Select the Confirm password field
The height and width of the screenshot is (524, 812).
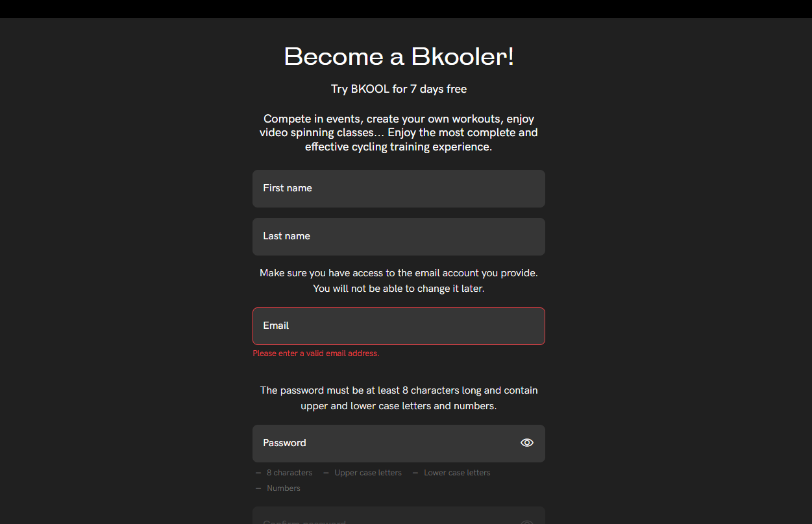[399, 516]
